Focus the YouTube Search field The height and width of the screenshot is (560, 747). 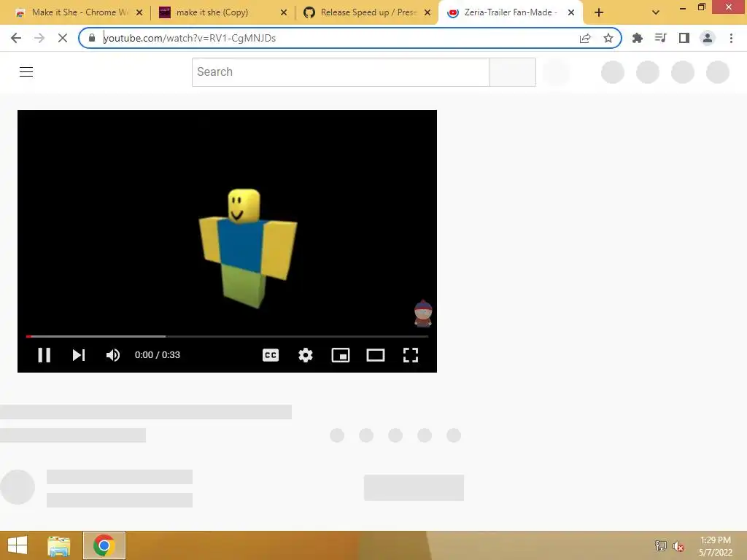pyautogui.click(x=341, y=72)
